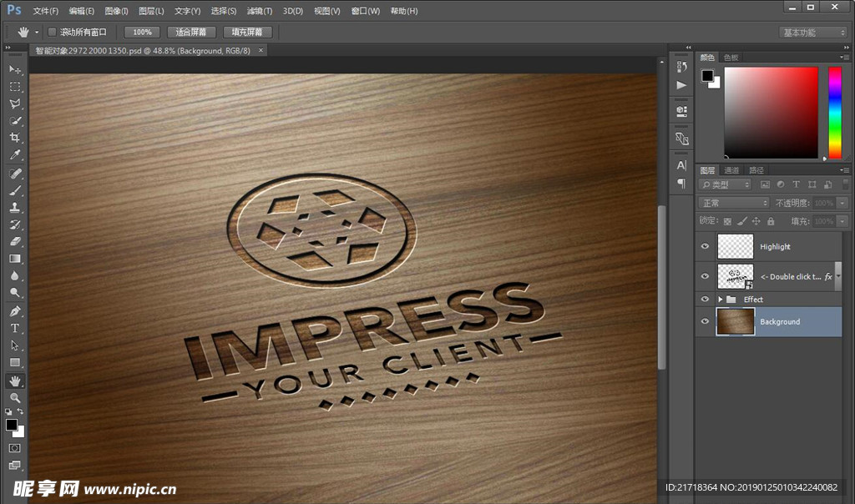Open the Character panel icon
The image size is (855, 504).
[x=681, y=165]
